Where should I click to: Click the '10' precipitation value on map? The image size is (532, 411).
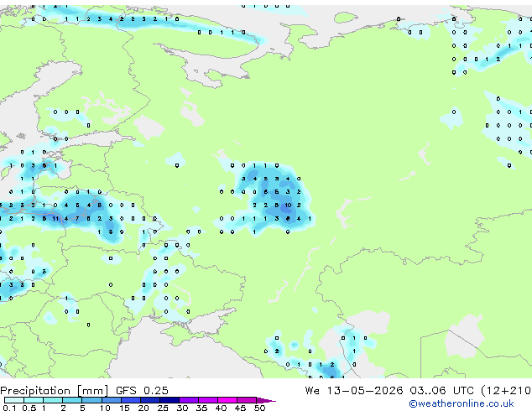[x=288, y=205]
